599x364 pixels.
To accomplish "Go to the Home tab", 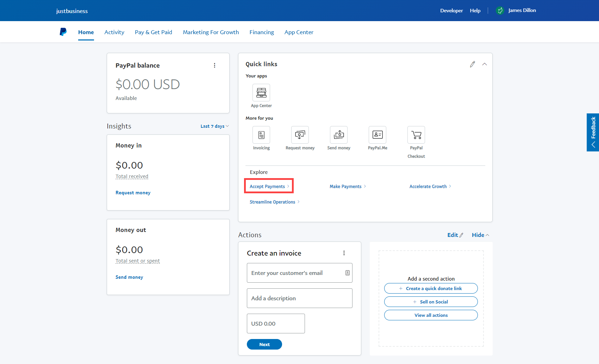I will point(86,32).
